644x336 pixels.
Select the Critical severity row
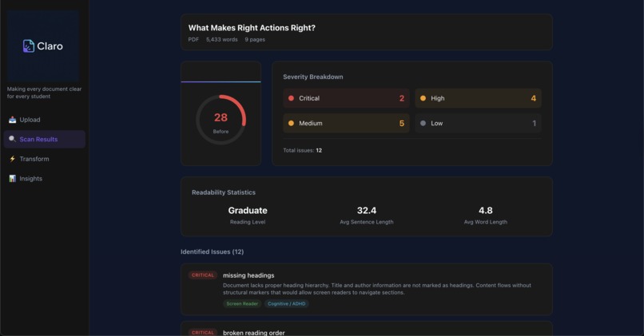(x=346, y=98)
